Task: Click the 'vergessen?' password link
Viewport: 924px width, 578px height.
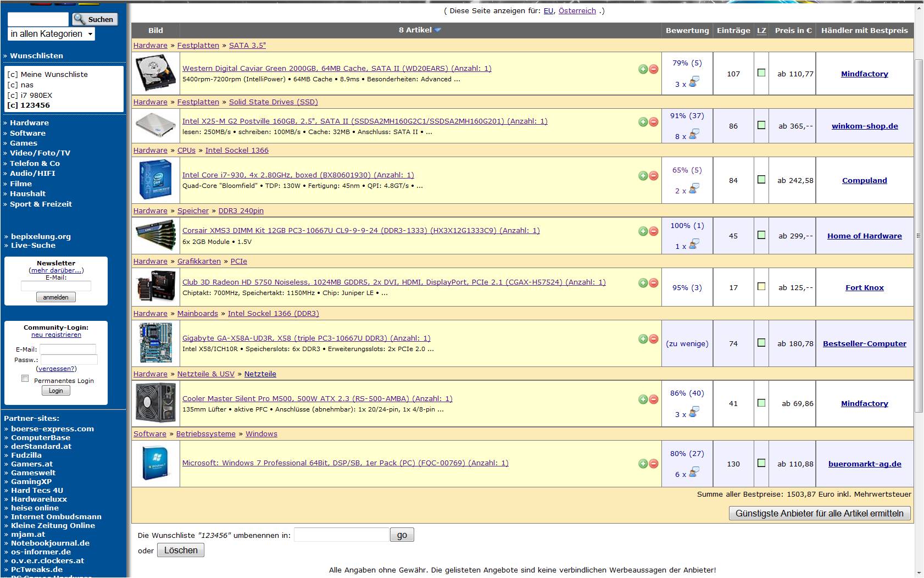Action: pyautogui.click(x=57, y=369)
